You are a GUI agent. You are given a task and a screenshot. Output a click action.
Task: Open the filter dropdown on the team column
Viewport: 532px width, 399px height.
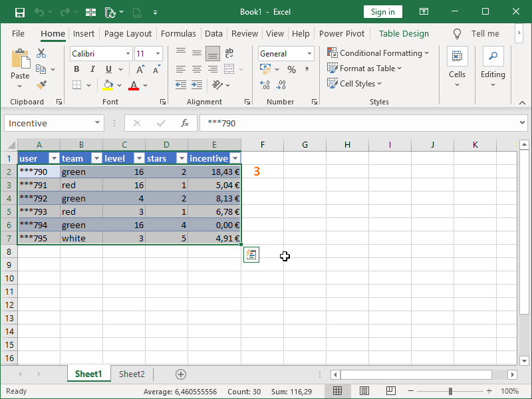tap(96, 158)
